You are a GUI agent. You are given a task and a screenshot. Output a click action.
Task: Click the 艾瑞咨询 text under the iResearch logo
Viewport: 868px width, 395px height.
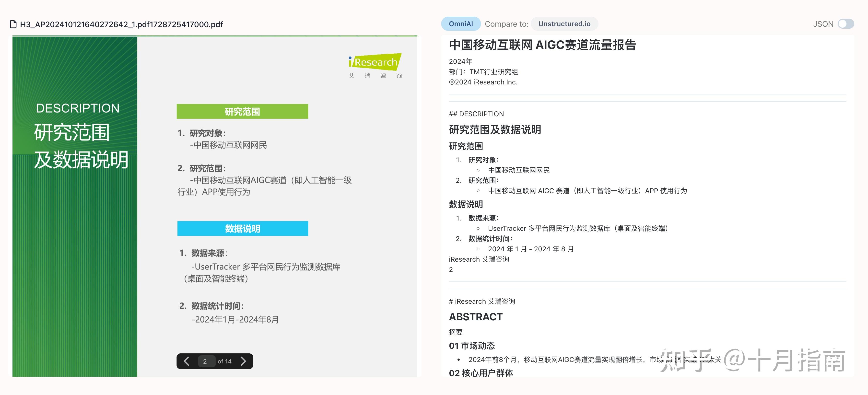[376, 76]
